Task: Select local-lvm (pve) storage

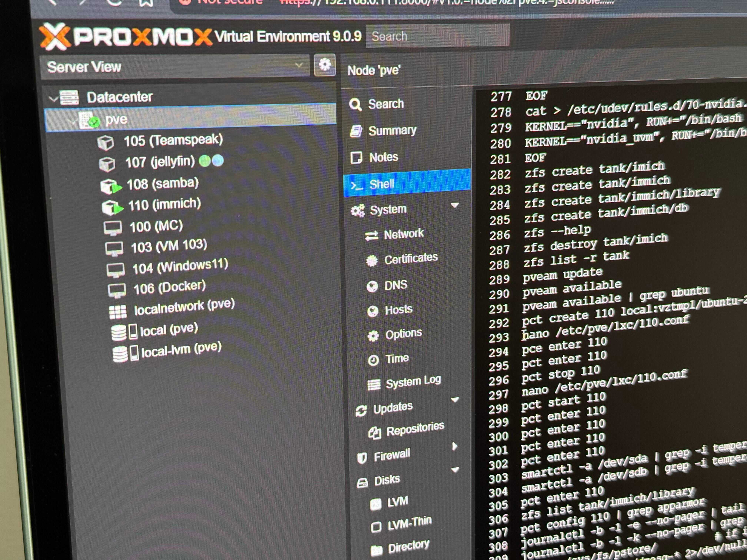Action: click(x=181, y=349)
